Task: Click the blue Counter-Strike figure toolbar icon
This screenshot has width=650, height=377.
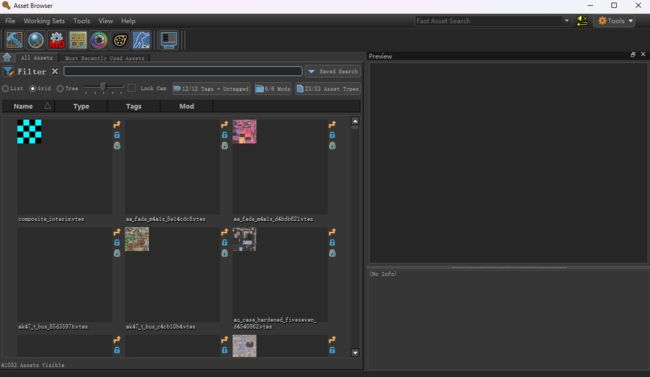Action: point(141,40)
